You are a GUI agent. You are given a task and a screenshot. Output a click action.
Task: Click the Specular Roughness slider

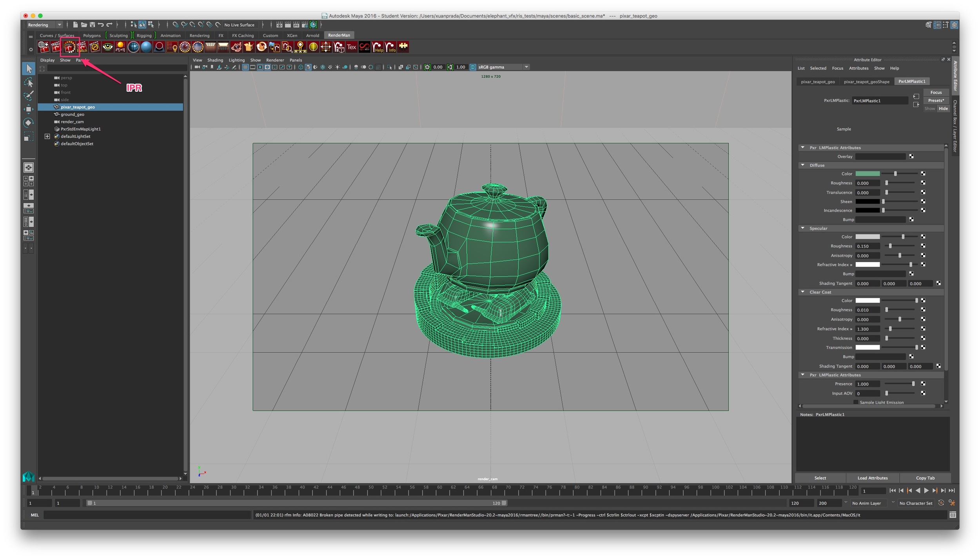point(900,246)
